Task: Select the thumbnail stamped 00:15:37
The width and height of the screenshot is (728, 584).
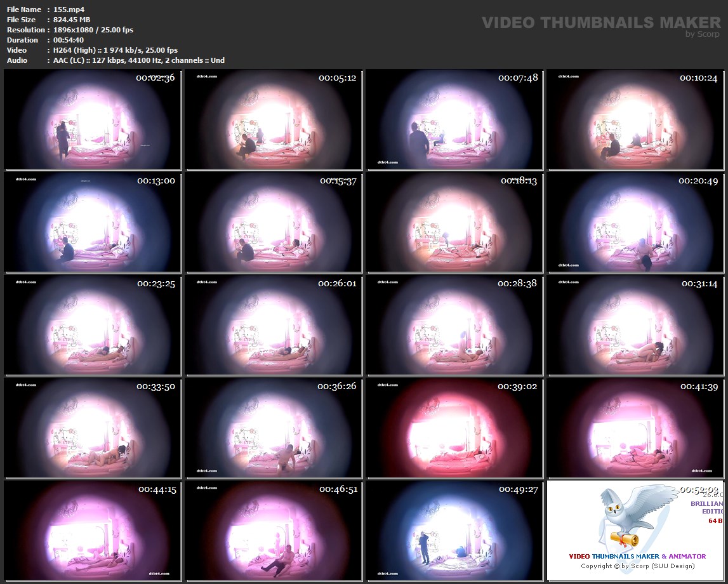Action: click(x=274, y=222)
